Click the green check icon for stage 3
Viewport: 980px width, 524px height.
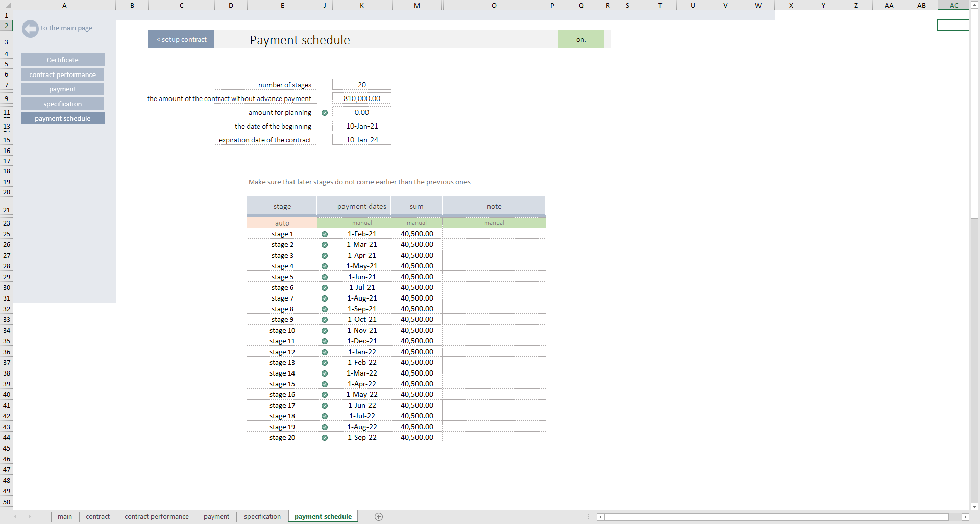(325, 256)
